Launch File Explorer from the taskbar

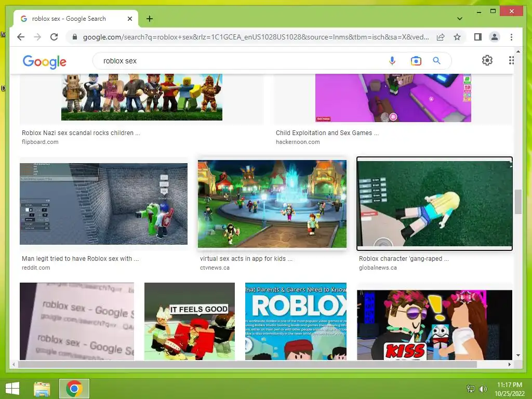(42, 389)
